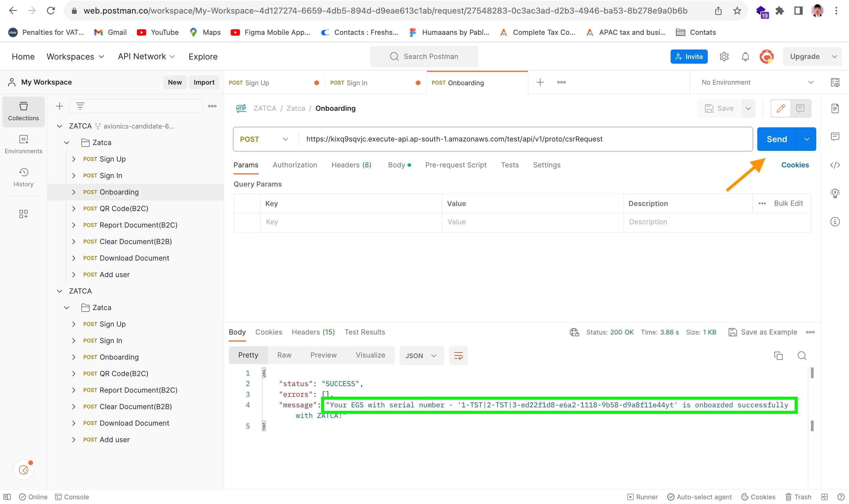Switch to edit mode with pencil icon

coord(781,109)
